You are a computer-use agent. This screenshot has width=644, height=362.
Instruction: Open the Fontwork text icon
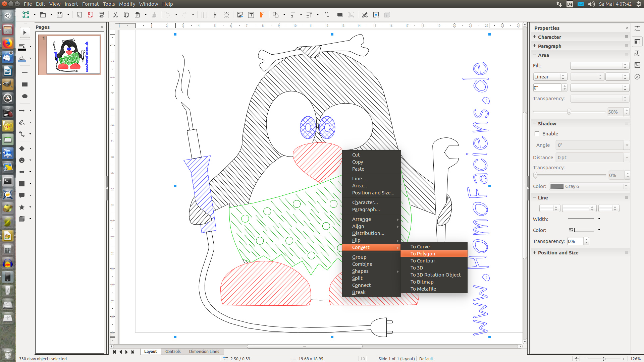tap(262, 15)
